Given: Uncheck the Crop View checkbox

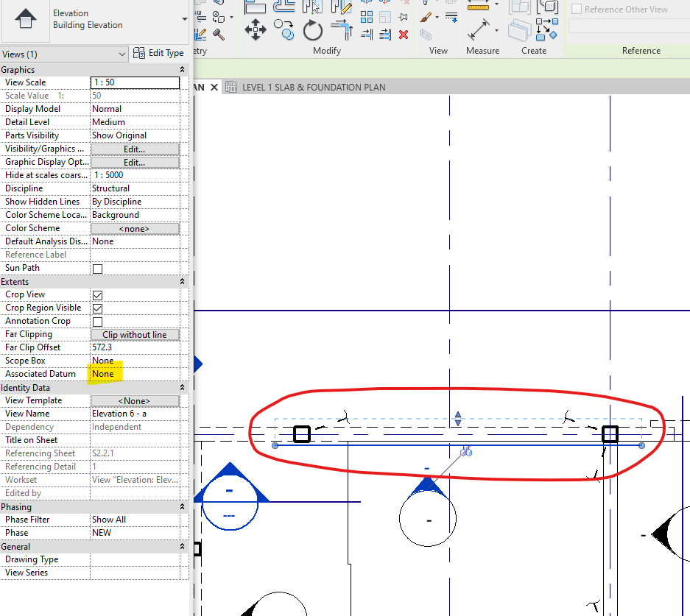Looking at the screenshot, I should click(96, 294).
